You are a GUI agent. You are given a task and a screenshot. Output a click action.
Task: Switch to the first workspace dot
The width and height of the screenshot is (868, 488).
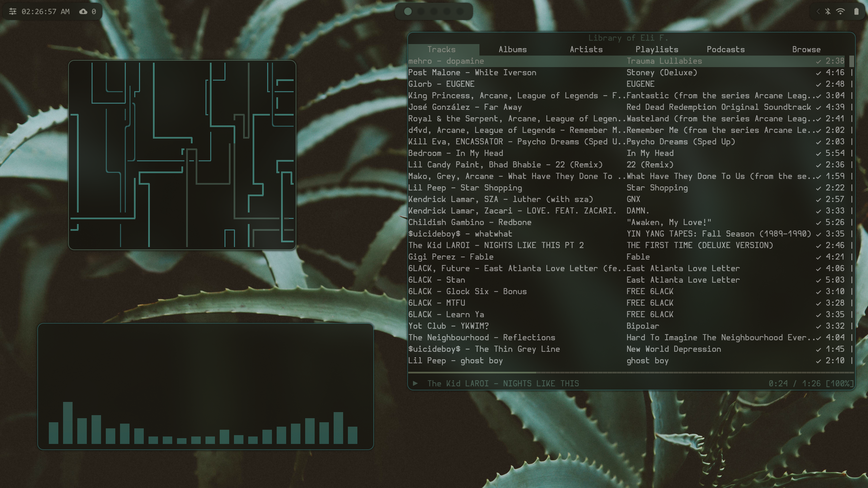(408, 12)
